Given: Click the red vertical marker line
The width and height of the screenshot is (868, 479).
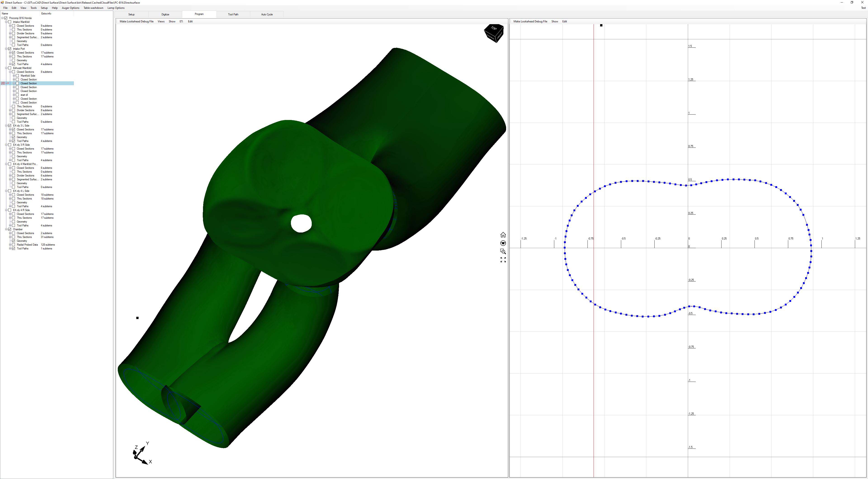Looking at the screenshot, I should click(594, 249).
